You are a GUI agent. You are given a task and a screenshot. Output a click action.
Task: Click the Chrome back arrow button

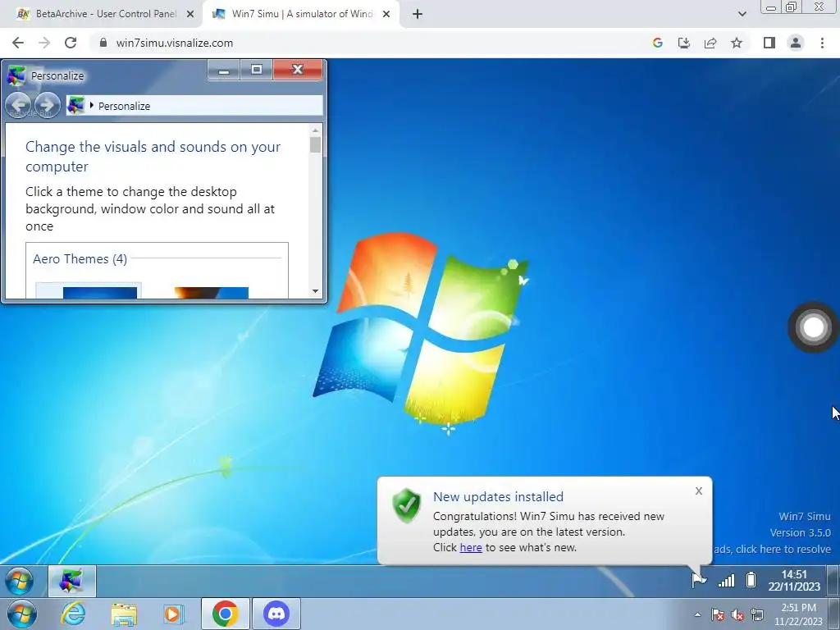pyautogui.click(x=18, y=43)
